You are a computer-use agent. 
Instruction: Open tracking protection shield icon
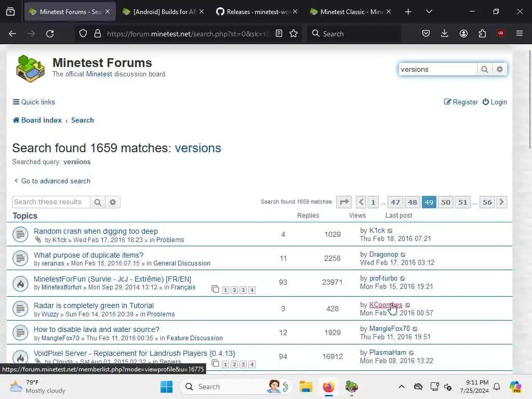83,34
